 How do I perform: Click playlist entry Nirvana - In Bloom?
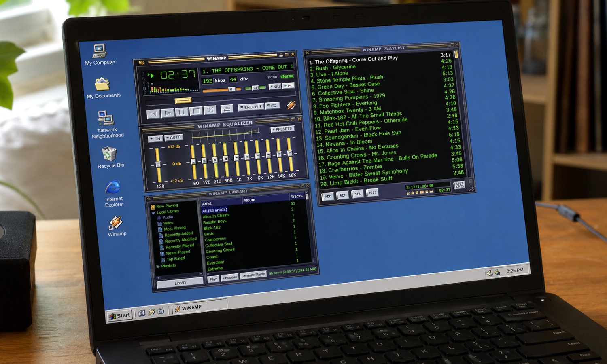pyautogui.click(x=344, y=143)
